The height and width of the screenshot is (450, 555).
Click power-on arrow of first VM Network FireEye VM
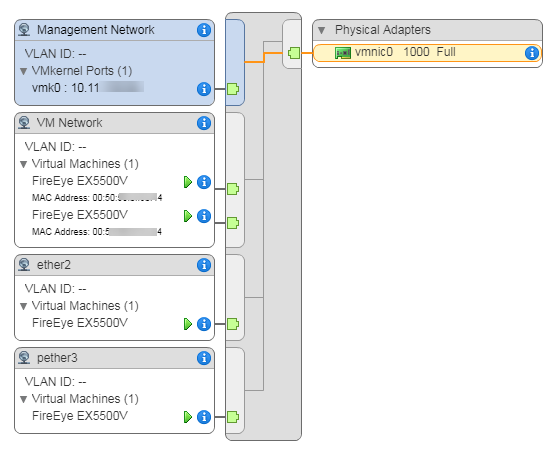point(188,182)
